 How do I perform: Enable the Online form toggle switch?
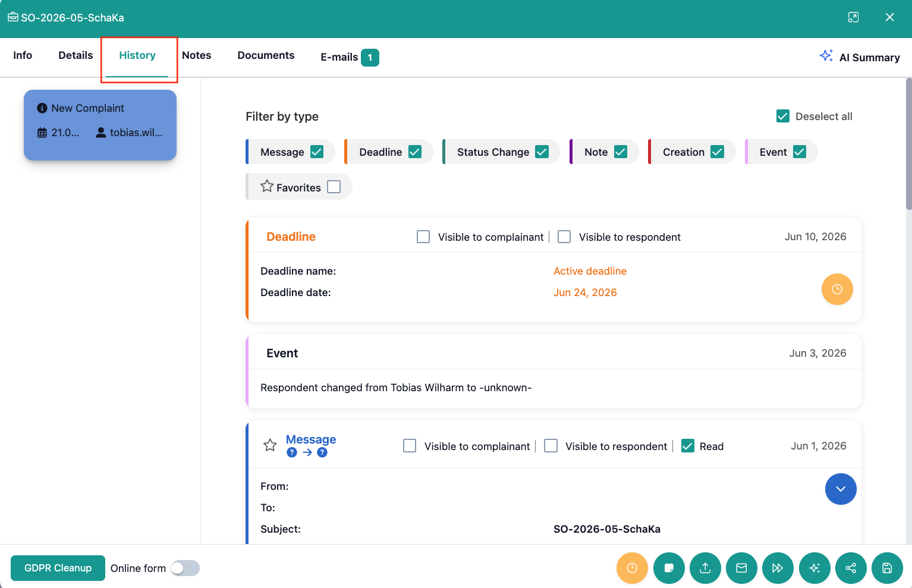coord(185,568)
